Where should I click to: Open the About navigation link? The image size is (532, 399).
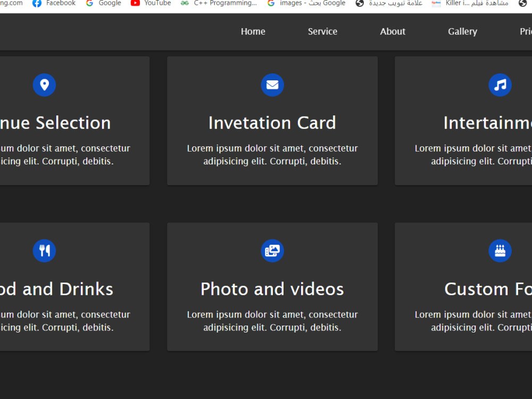click(x=393, y=31)
